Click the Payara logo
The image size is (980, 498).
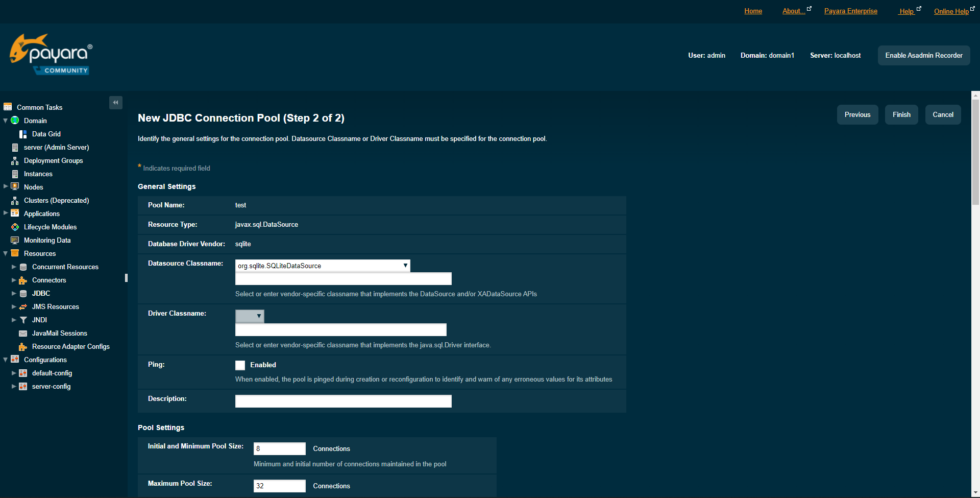point(50,54)
